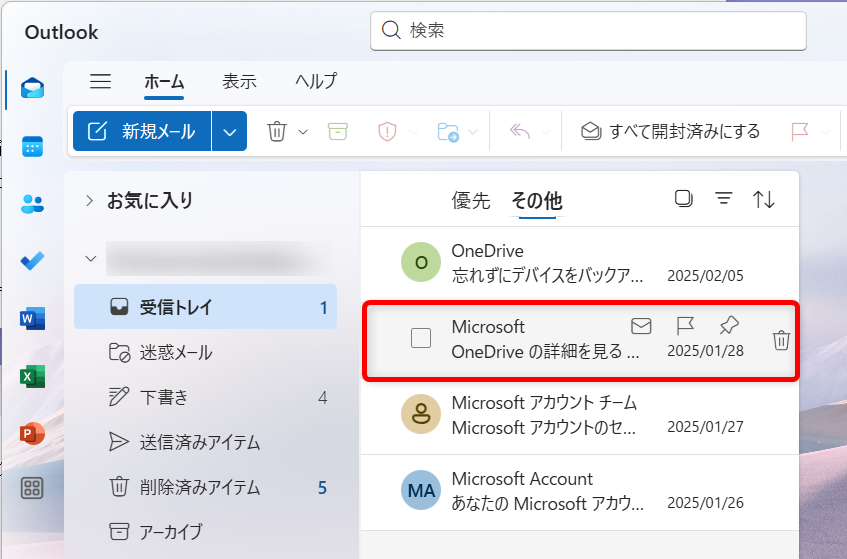Toggle the select-all messages icon
Viewport: 847px width, 559px height.
(683, 199)
